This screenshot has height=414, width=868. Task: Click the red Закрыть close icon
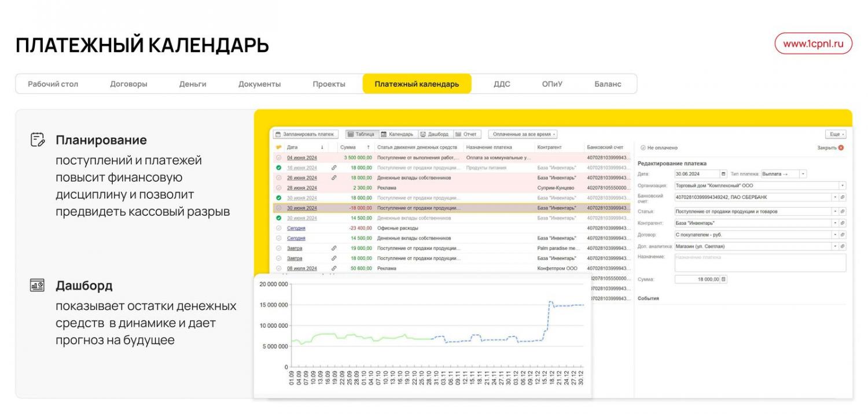841,148
